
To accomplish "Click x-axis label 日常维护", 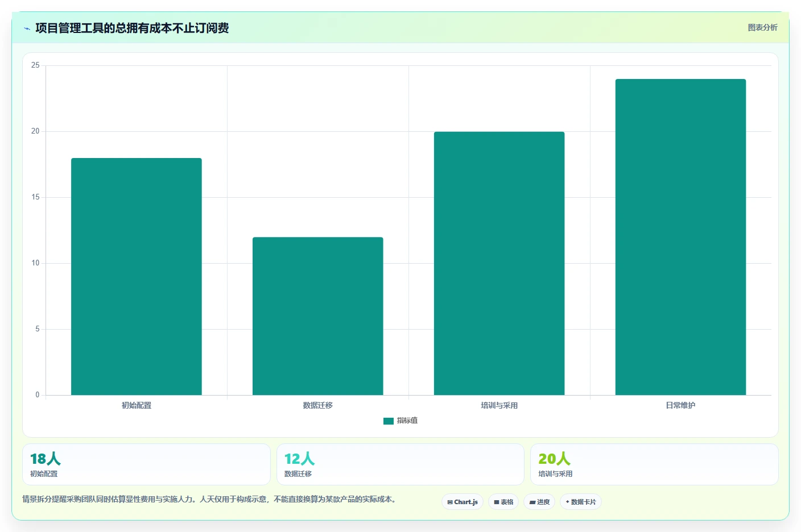I will click(680, 405).
